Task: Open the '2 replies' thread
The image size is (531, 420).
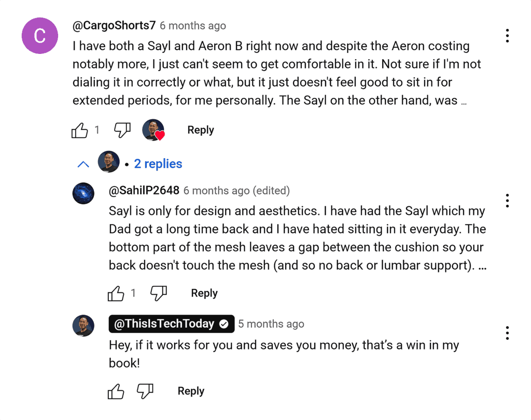Action: [x=158, y=164]
